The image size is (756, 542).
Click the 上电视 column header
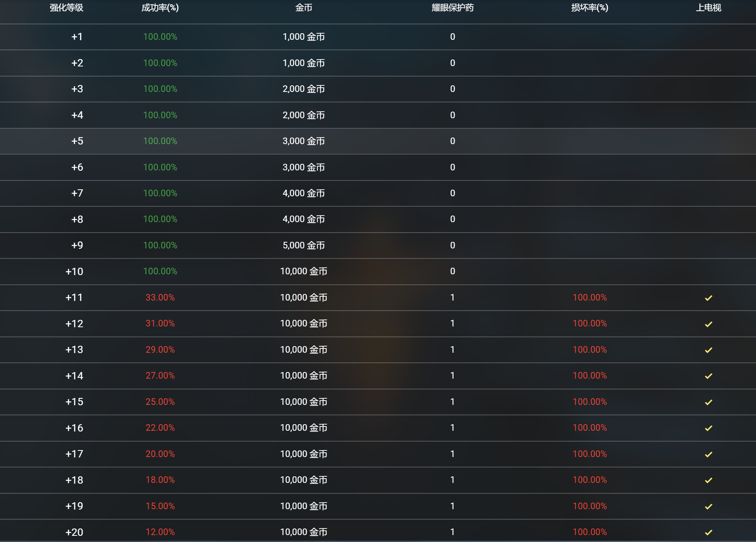(x=708, y=8)
